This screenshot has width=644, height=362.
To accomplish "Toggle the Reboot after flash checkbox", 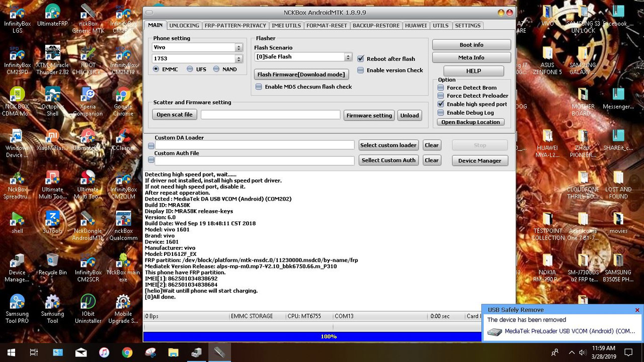I will (x=360, y=59).
